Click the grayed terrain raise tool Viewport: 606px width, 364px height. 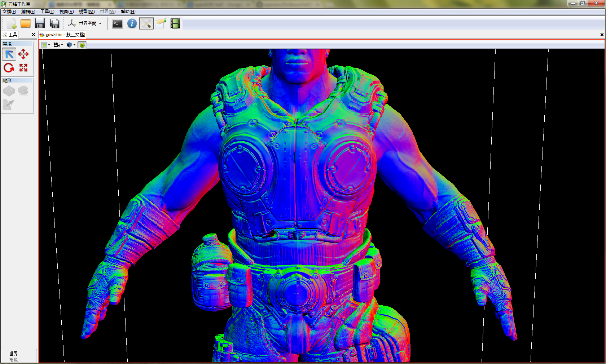pos(9,91)
